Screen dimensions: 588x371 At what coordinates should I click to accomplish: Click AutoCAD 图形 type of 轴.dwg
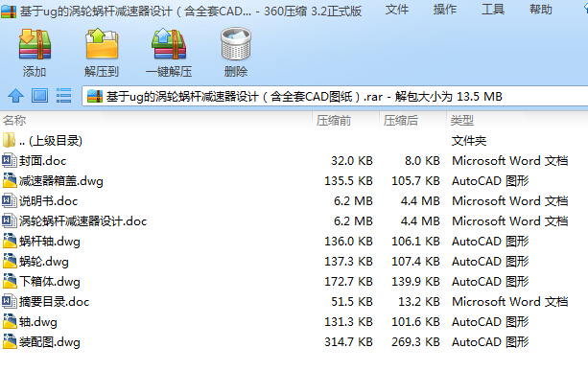tap(490, 322)
